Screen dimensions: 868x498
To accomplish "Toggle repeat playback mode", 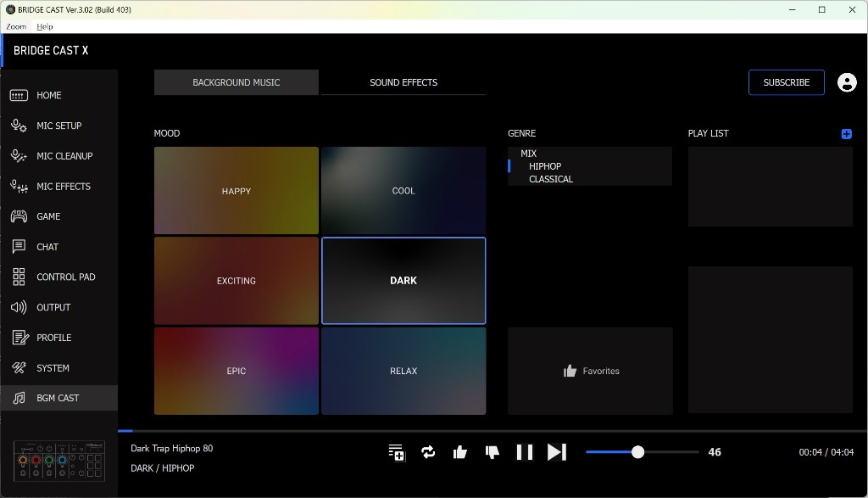I will 428,452.
